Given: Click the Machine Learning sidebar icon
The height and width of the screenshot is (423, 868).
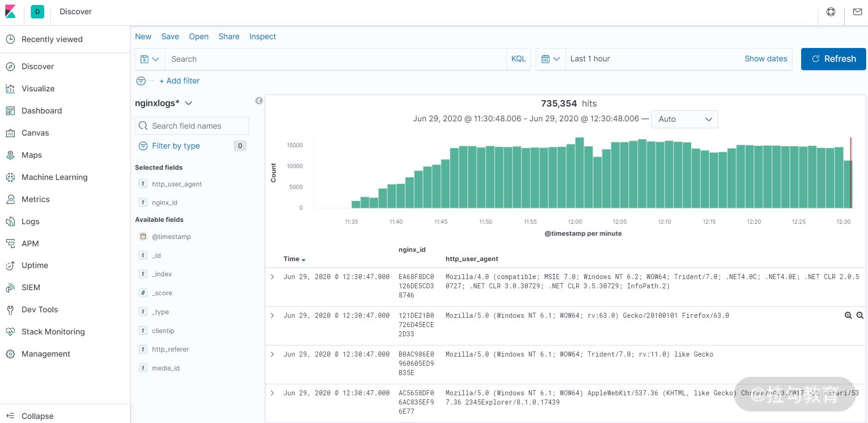Looking at the screenshot, I should coord(11,177).
